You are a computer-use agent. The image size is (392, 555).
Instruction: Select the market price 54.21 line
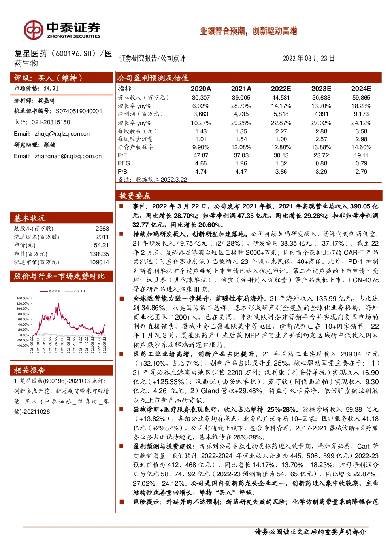point(36,89)
